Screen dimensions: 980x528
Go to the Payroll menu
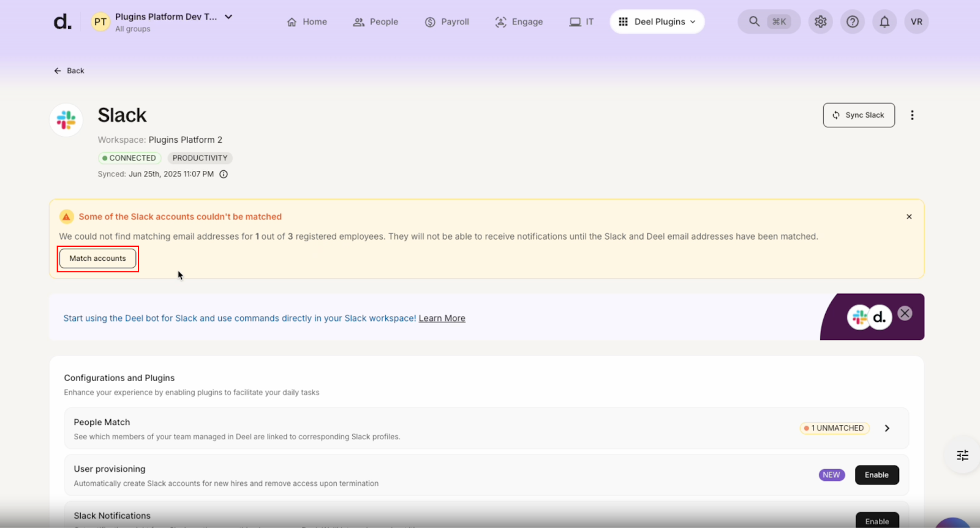[447, 21]
